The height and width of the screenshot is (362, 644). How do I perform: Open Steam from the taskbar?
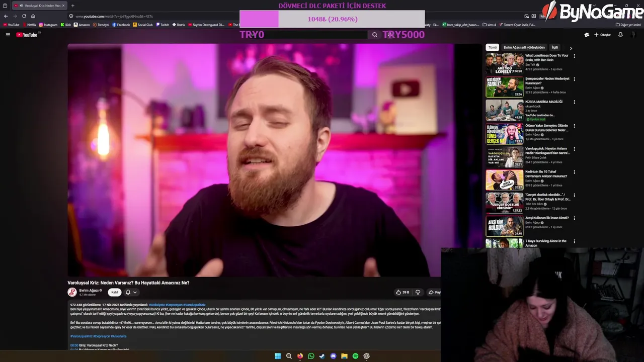pos(322,356)
